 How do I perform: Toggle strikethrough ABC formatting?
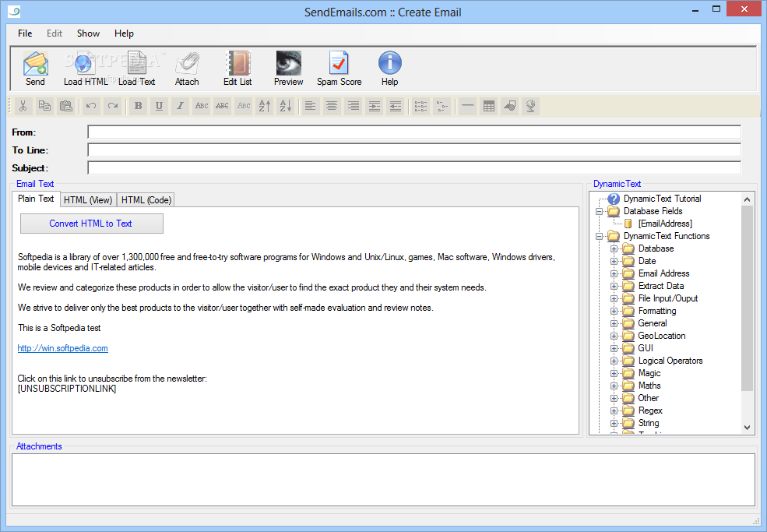coord(222,106)
